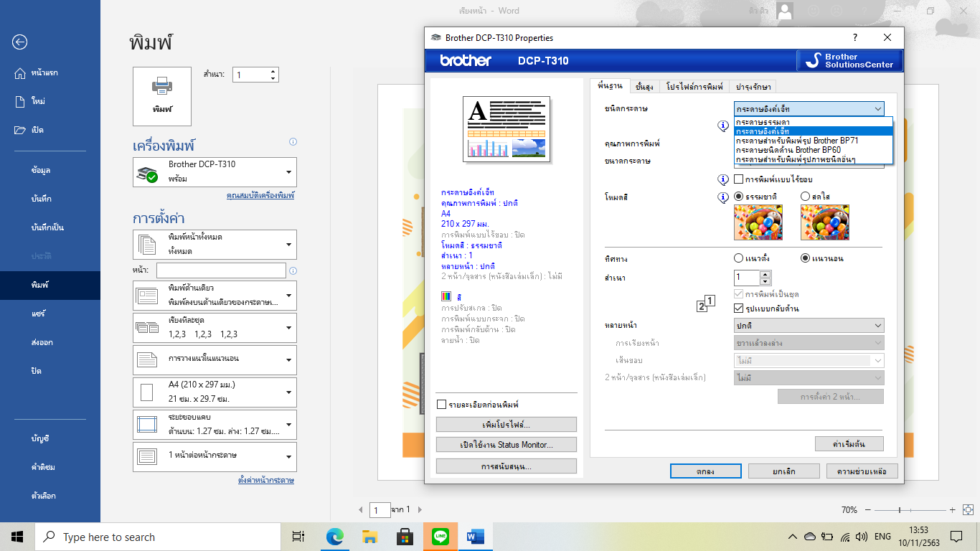Open collated 1,2,3 dropdown
The width and height of the screenshot is (980, 551).
pyautogui.click(x=215, y=328)
